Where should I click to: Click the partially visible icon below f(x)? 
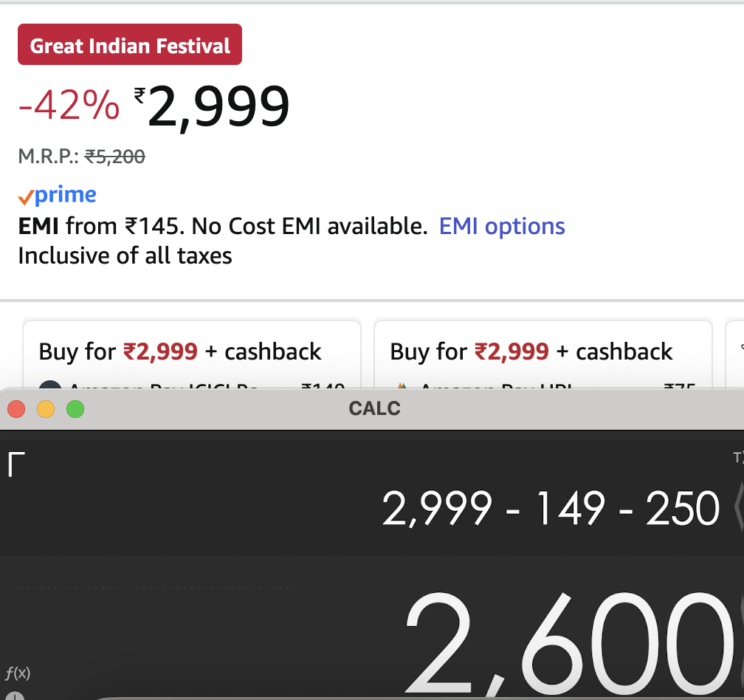point(15,695)
